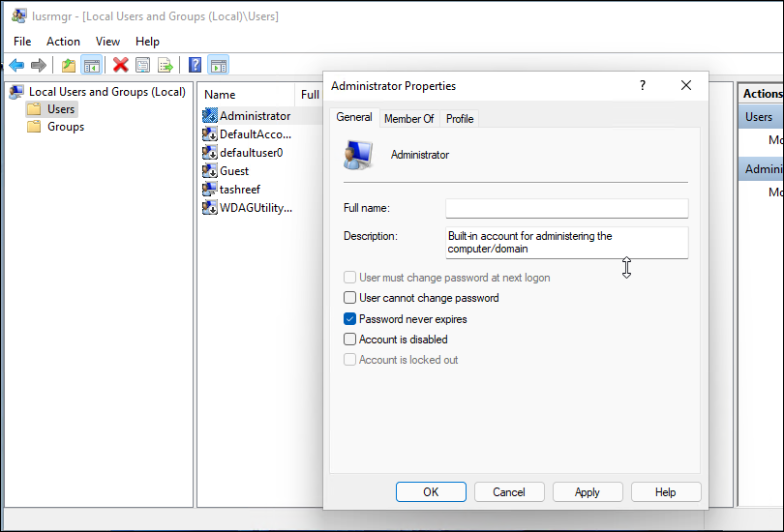
Task: Close the Administrator Properties dialog
Action: 686,85
